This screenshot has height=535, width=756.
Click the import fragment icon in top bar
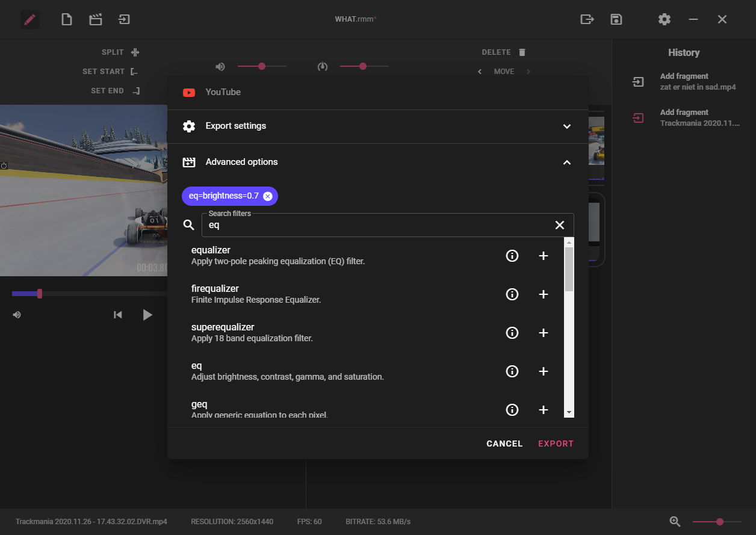point(124,19)
